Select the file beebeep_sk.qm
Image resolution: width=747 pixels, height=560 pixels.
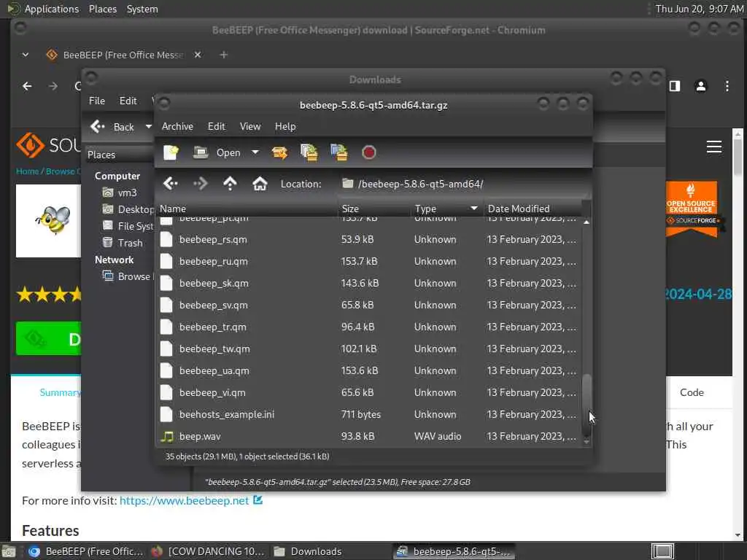(368, 284)
